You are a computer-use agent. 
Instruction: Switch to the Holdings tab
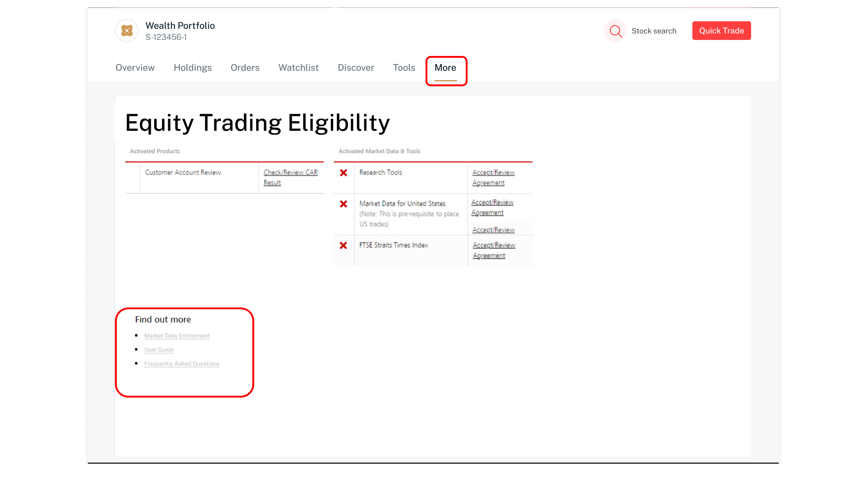193,68
